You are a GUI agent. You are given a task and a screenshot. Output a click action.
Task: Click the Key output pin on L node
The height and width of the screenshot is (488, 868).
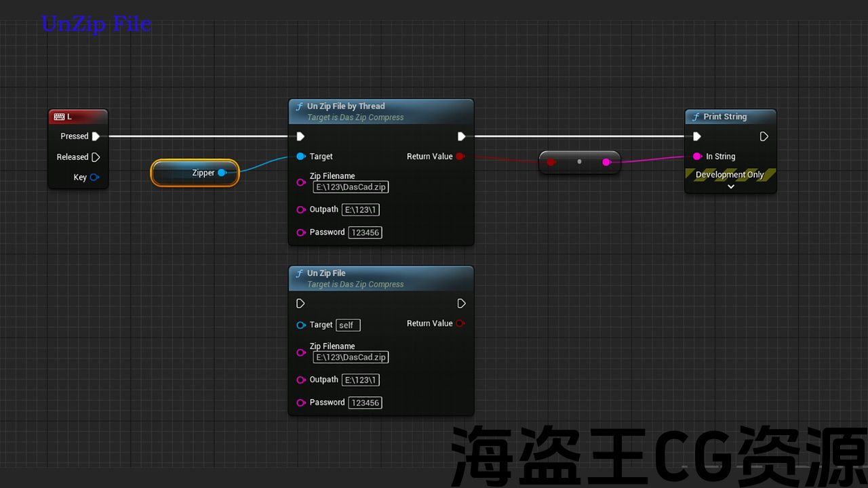94,178
